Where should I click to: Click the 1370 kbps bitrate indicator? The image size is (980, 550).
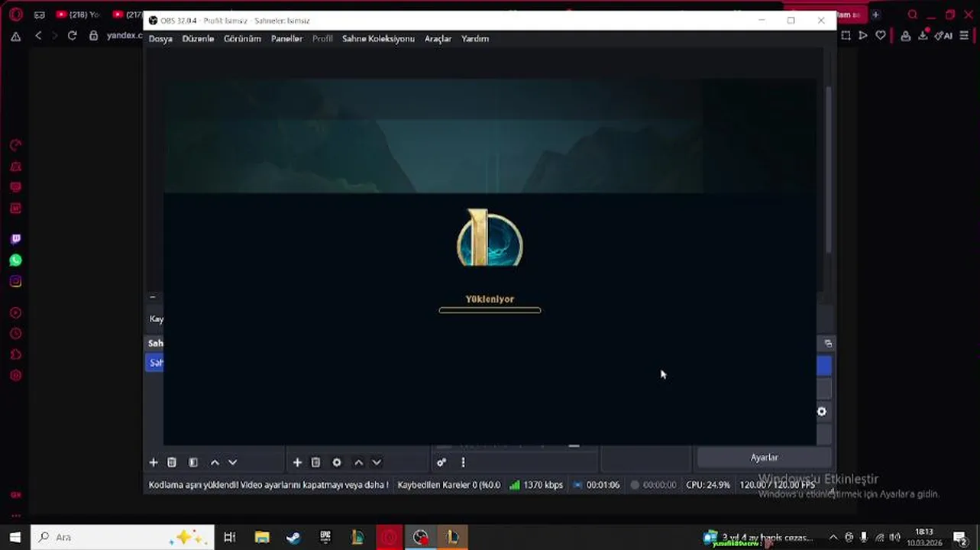[x=536, y=485]
